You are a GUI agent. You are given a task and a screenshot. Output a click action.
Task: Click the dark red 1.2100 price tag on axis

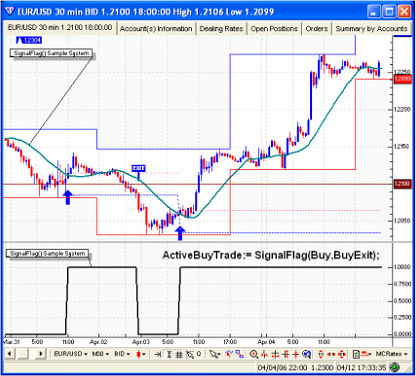(403, 184)
